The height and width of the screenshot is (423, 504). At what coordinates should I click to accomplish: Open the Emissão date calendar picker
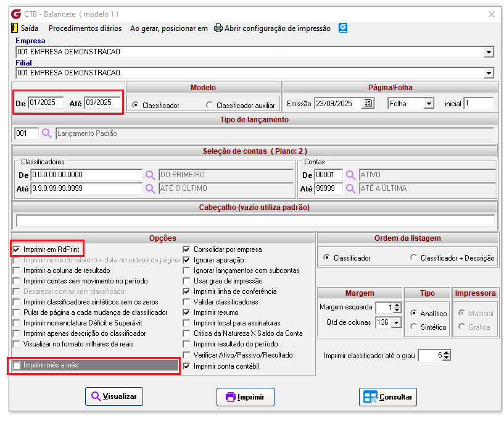[368, 103]
